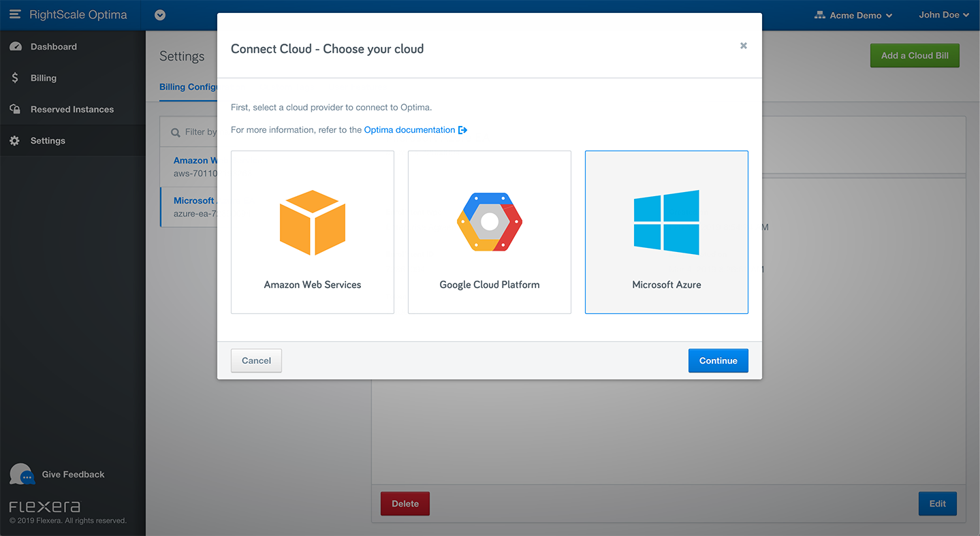Viewport: 980px width, 536px height.
Task: Click the Google Cloud hexagon logo
Action: (x=490, y=222)
